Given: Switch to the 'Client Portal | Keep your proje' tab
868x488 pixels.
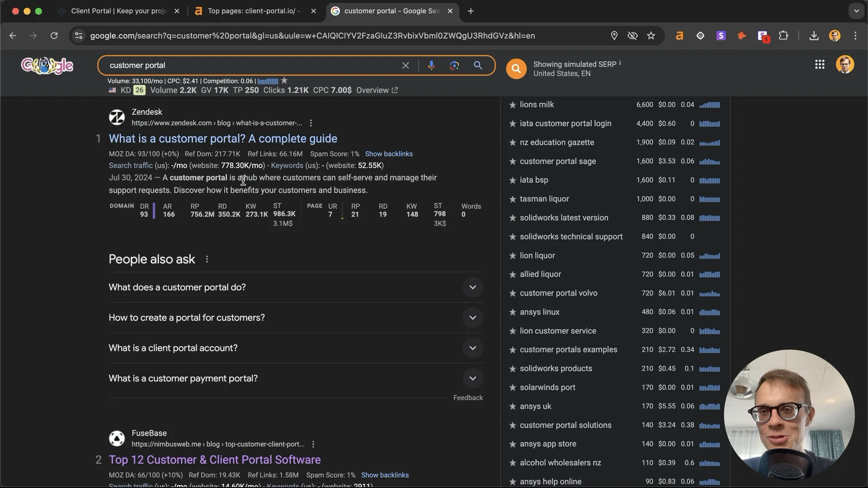Looking at the screenshot, I should coord(119,11).
